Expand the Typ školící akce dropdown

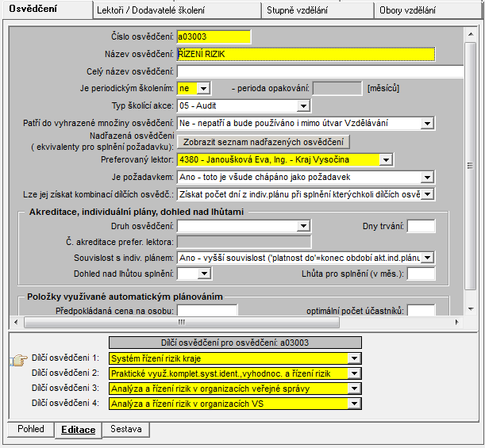(x=303, y=106)
